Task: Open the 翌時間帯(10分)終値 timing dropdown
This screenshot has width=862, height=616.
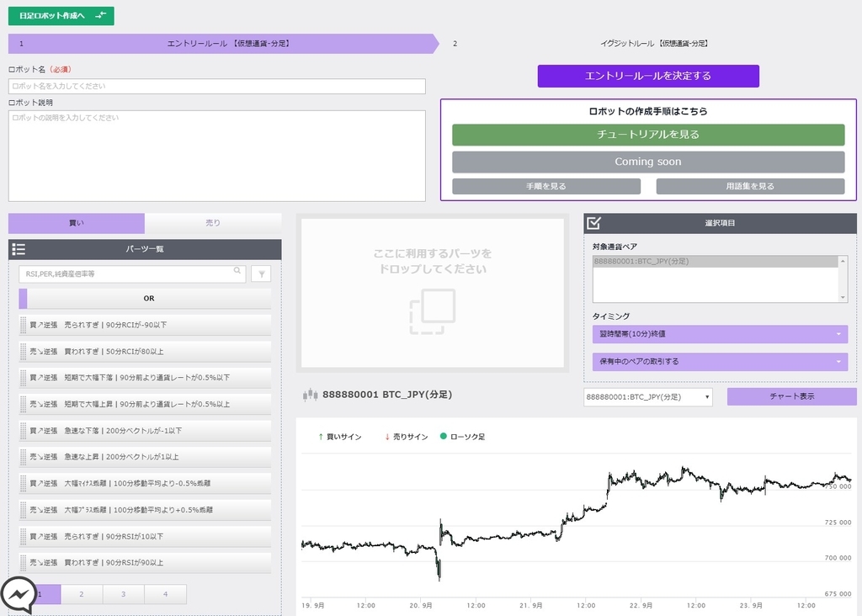Action: [x=720, y=334]
